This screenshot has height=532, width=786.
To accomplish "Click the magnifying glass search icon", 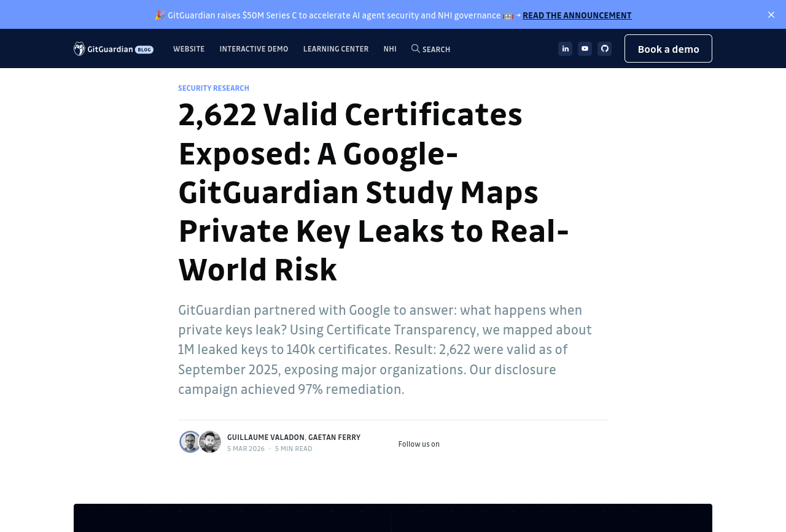I will coord(416,48).
